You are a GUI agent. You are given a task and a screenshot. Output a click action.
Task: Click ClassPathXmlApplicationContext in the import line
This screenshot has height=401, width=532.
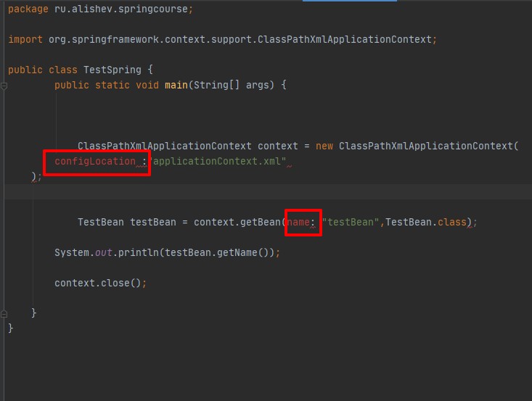(x=344, y=39)
